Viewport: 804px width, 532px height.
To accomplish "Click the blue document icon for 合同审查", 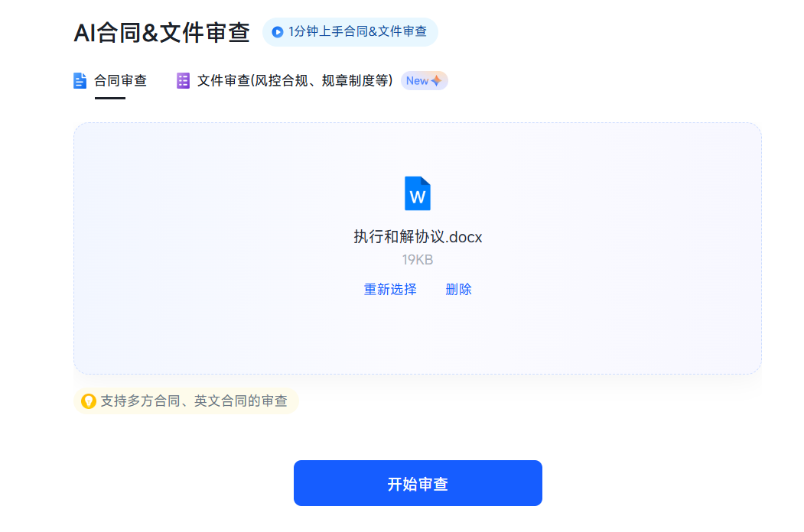I will click(x=80, y=81).
